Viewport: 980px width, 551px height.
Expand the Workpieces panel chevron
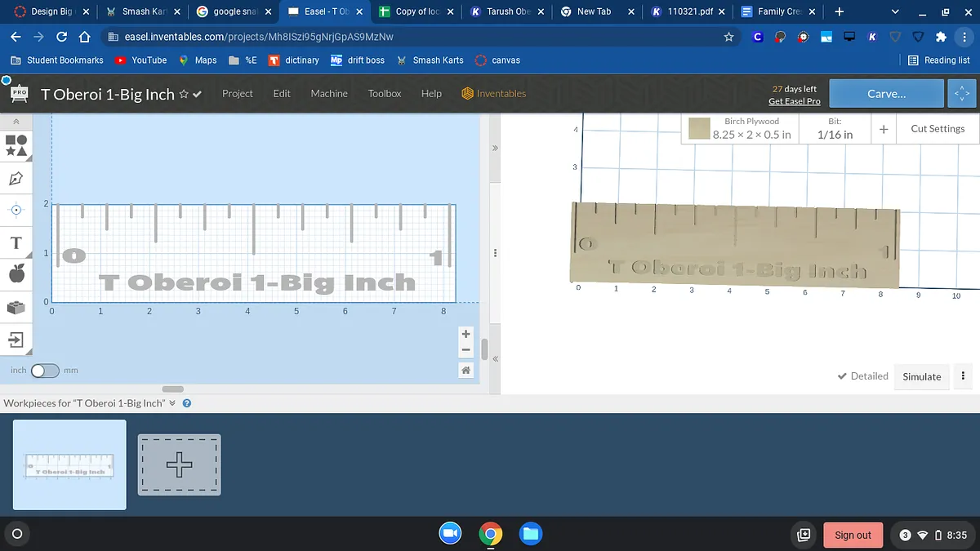coord(172,403)
